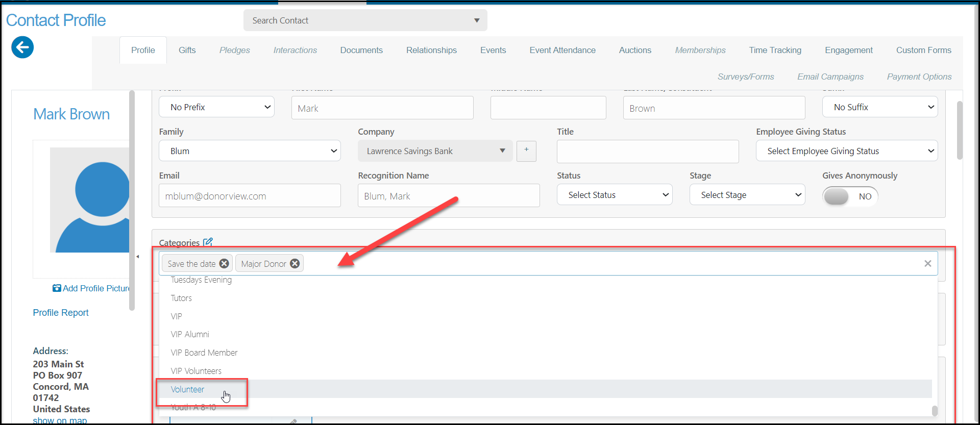Remove the Major Donor category tag

tap(295, 263)
